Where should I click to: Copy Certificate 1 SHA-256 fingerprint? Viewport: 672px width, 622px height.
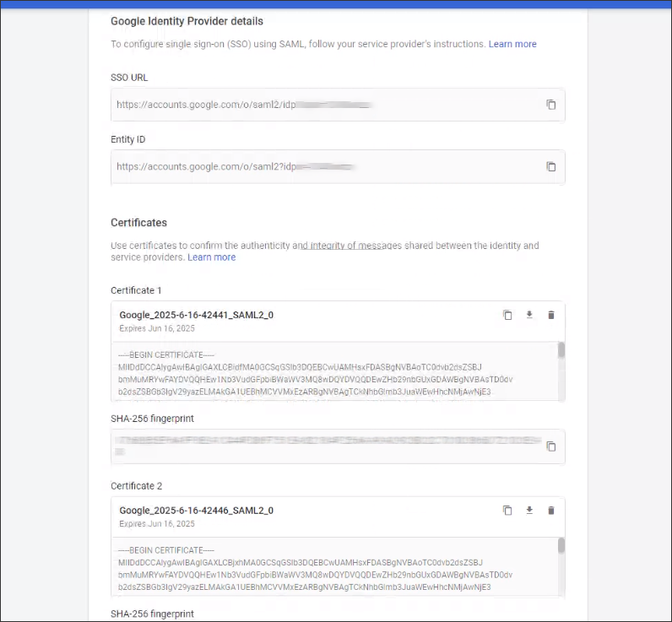[551, 446]
